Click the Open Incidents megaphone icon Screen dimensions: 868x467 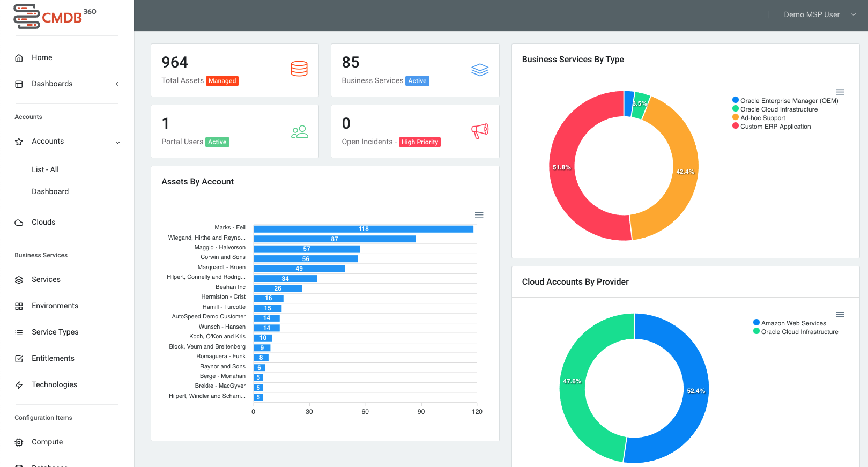click(480, 131)
